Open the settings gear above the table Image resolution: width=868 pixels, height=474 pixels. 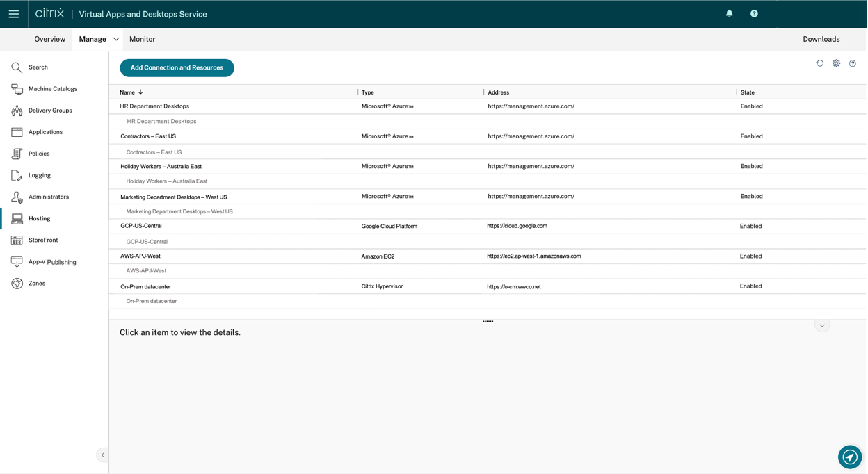point(836,63)
